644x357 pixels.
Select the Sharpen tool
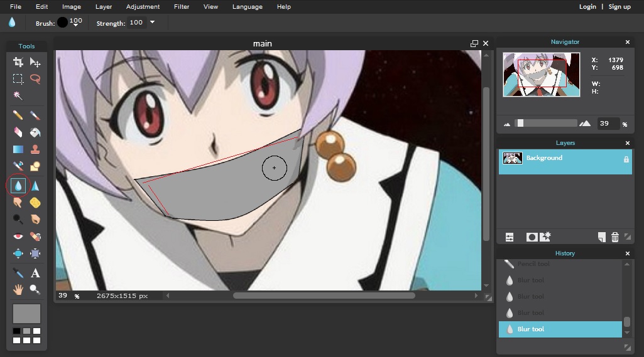tap(35, 186)
